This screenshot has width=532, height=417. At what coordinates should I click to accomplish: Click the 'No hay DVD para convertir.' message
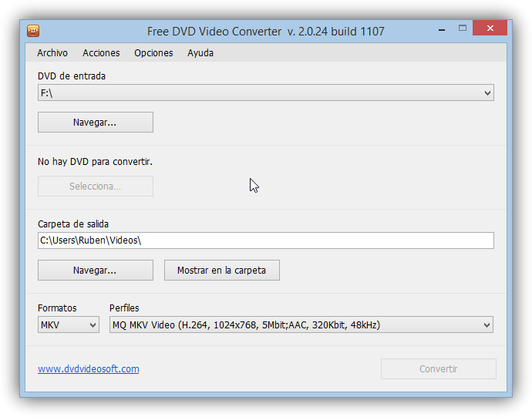[x=95, y=162]
